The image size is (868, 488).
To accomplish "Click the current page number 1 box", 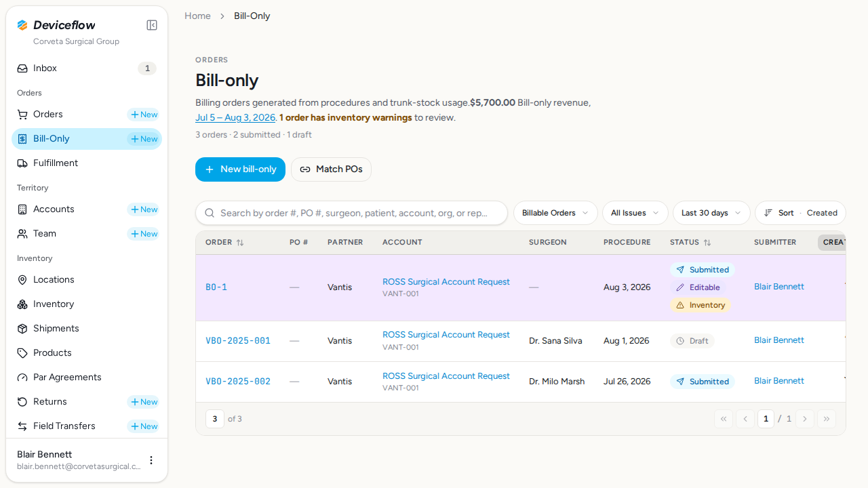I will [x=766, y=419].
